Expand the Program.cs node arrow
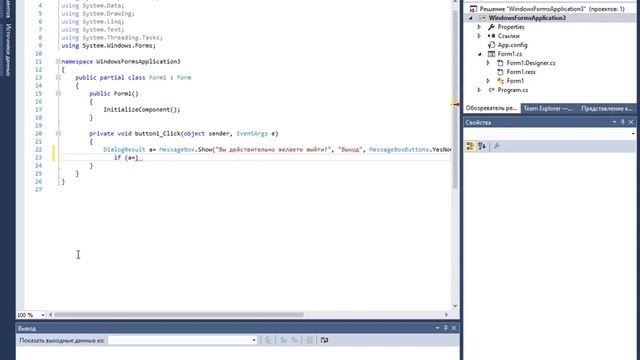Screen dimensions: 640x360 tap(479, 90)
